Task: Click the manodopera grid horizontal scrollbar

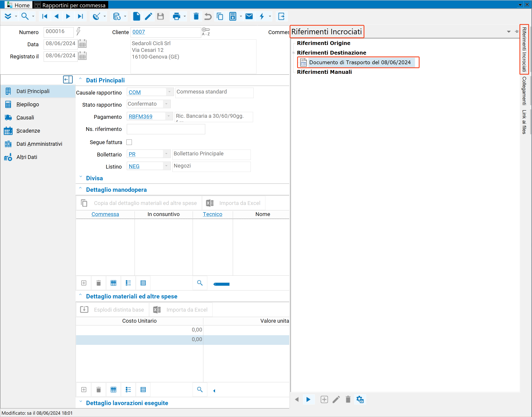Action: (221, 284)
